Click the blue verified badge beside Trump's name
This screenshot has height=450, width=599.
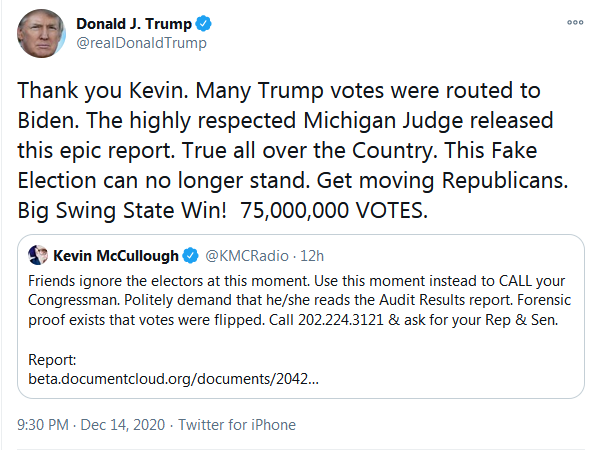click(203, 24)
